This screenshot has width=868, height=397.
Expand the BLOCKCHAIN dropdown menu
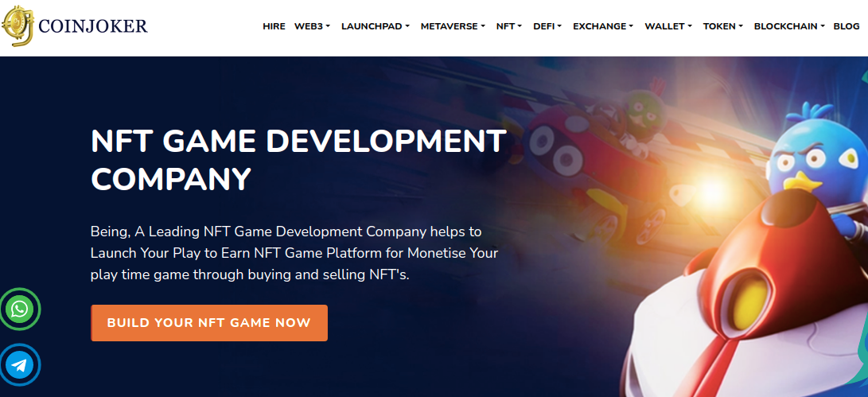click(x=789, y=26)
